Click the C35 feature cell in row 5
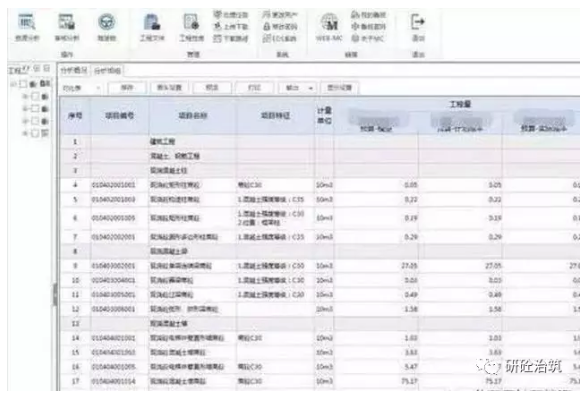The width and height of the screenshot is (584, 397). click(275, 200)
